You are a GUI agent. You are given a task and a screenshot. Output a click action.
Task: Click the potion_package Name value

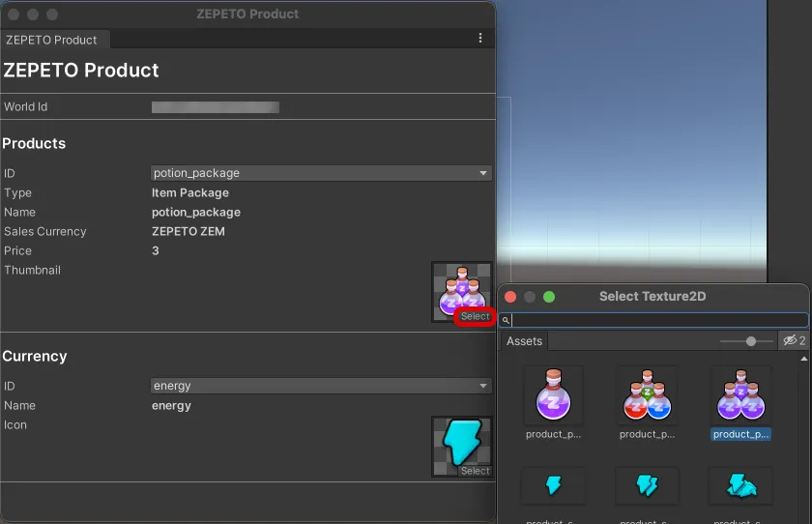tap(195, 213)
